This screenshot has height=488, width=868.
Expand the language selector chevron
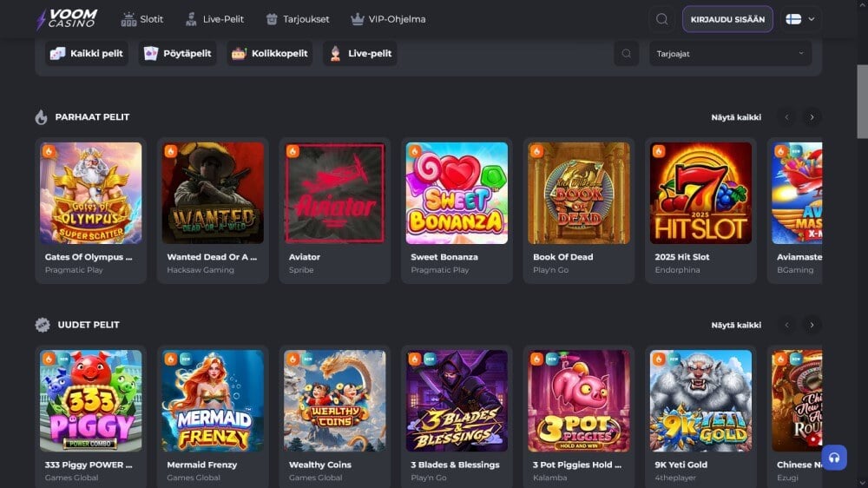tap(811, 19)
